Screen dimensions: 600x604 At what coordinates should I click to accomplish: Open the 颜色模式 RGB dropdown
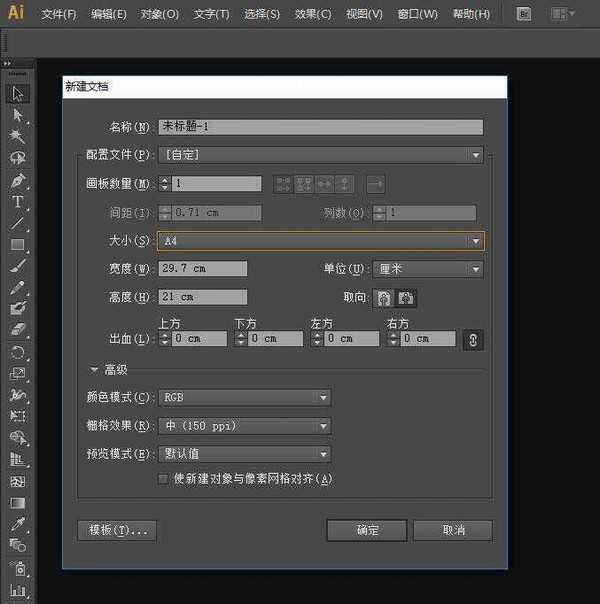[x=245, y=397]
